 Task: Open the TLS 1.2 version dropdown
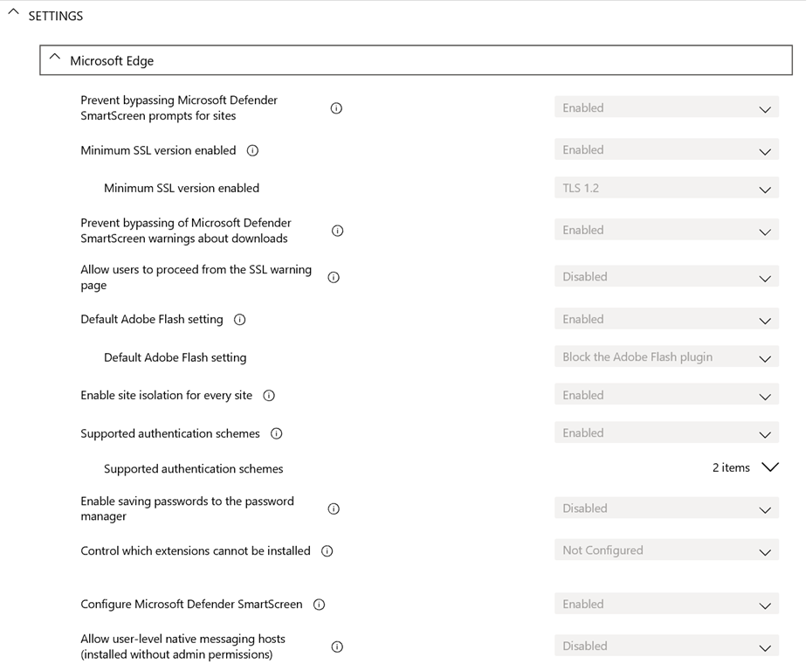pos(666,189)
